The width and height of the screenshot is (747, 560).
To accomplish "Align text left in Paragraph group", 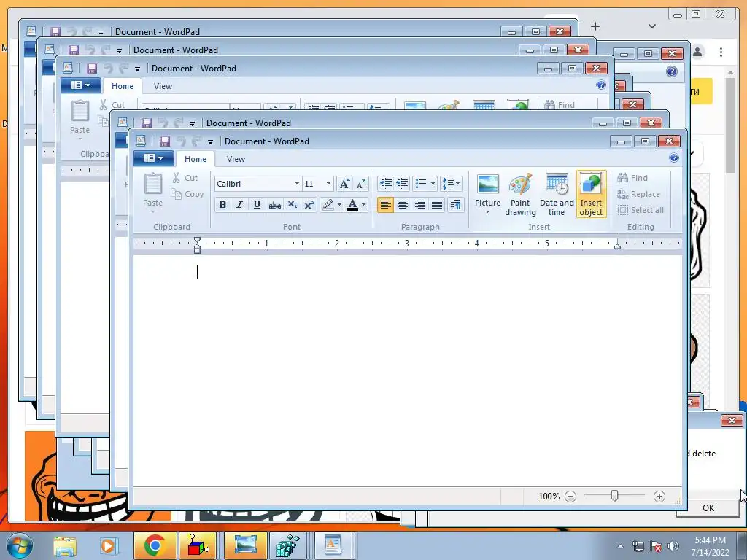I will click(x=385, y=205).
